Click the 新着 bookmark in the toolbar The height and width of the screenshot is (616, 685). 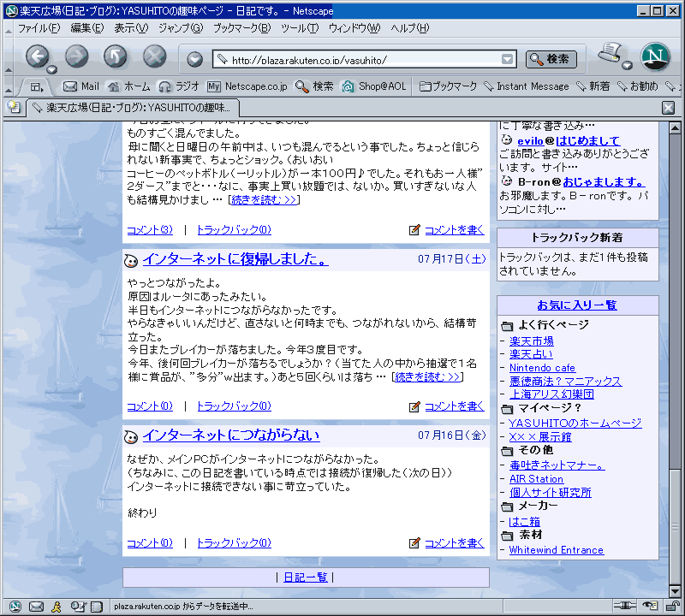click(593, 86)
